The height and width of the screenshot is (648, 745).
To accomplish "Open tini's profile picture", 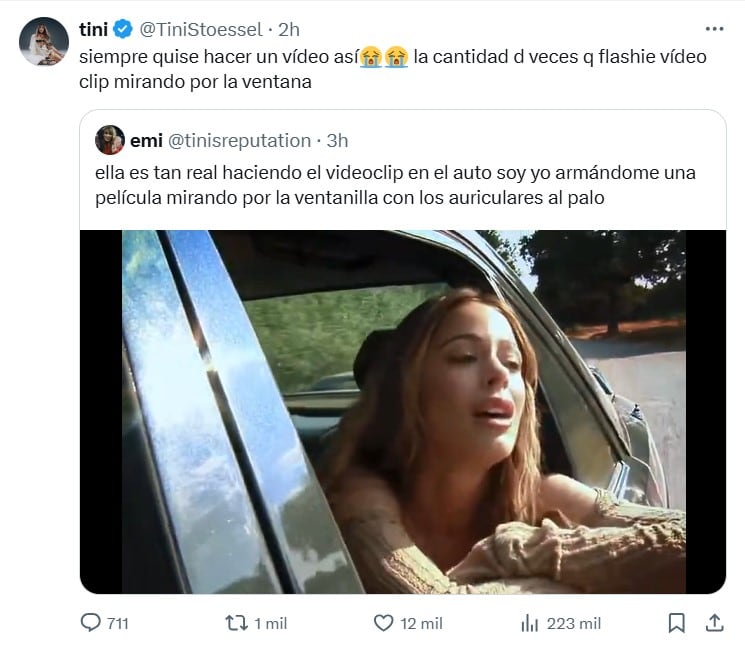I will 44,41.
